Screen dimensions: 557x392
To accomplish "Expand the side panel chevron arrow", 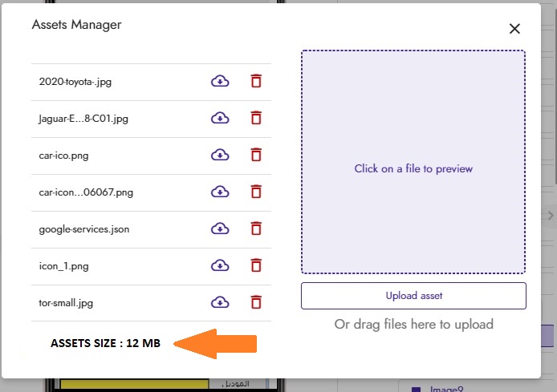I will [551, 216].
